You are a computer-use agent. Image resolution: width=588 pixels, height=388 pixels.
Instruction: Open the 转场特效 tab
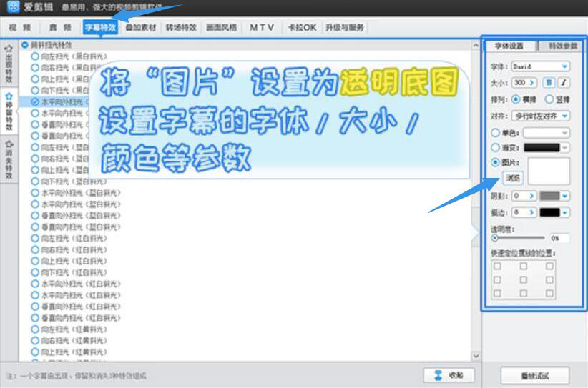[x=181, y=27]
